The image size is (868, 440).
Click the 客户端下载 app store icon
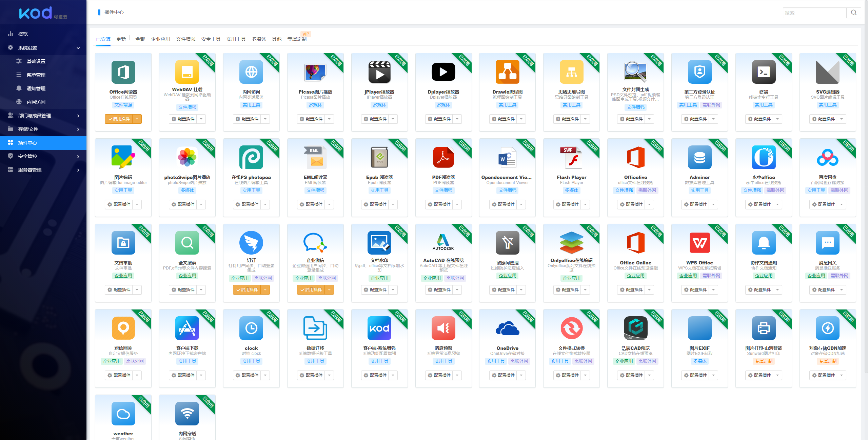[x=187, y=328]
